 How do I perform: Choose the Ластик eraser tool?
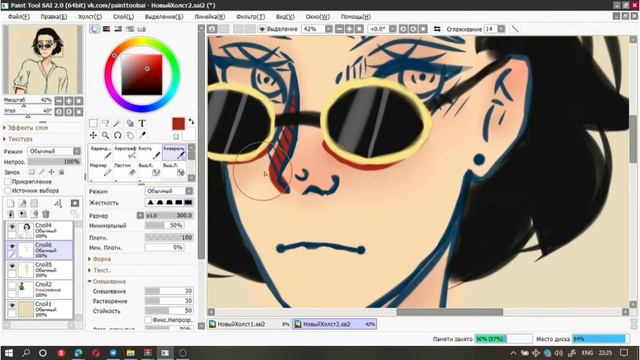point(125,169)
